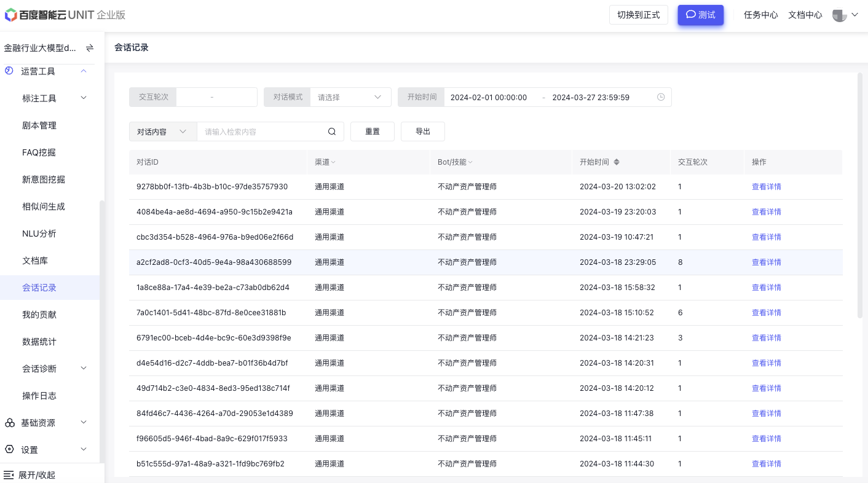Screen dimensions: 868x483
Task: Select 会话记录 in sidebar
Action: (x=39, y=288)
